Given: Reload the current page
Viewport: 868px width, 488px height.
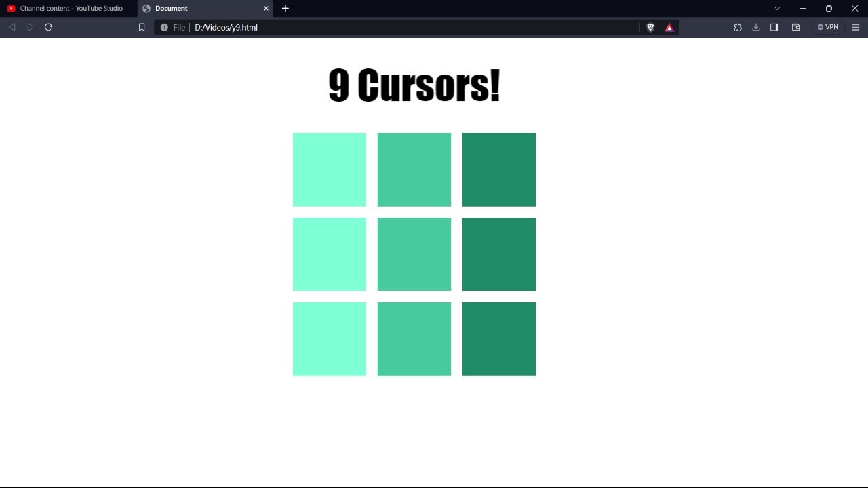Looking at the screenshot, I should 48,27.
